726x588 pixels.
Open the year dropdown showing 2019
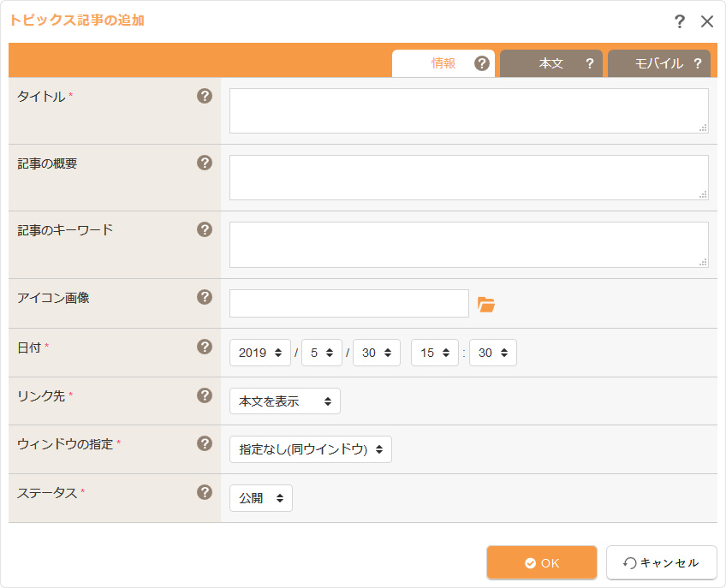coord(260,353)
